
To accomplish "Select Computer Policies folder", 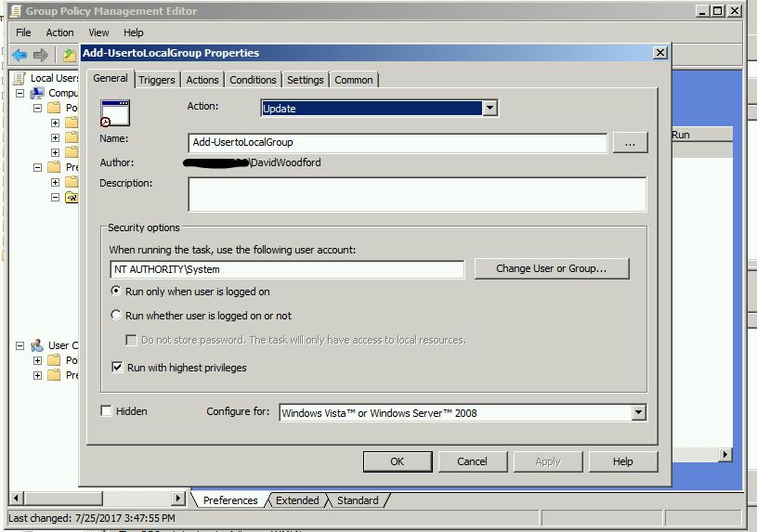I will (x=54, y=108).
